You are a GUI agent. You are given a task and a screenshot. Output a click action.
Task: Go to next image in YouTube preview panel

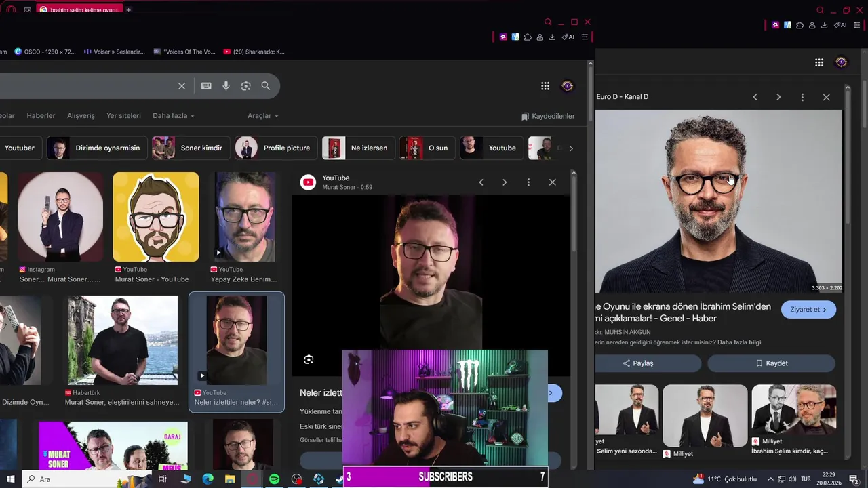[505, 182]
